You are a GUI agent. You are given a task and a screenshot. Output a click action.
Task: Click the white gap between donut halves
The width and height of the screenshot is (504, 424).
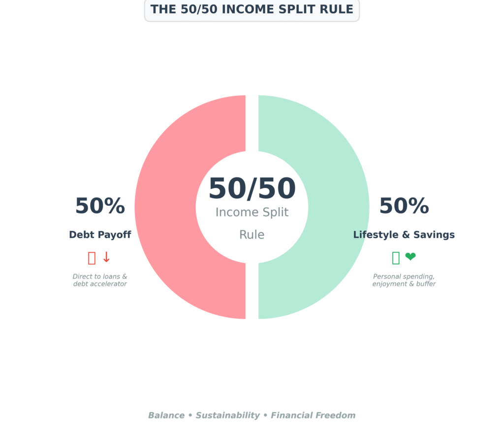pyautogui.click(x=252, y=123)
